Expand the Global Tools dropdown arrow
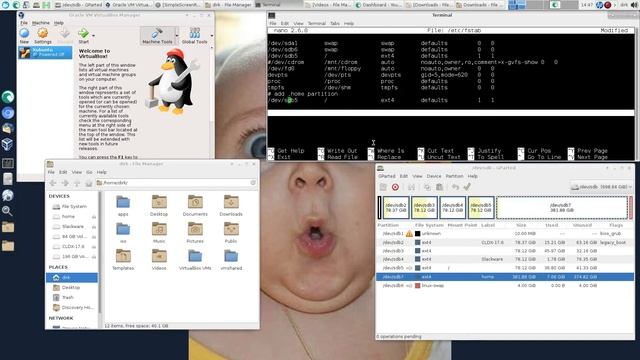Image resolution: width=640 pixels, height=360 pixels. tap(211, 36)
